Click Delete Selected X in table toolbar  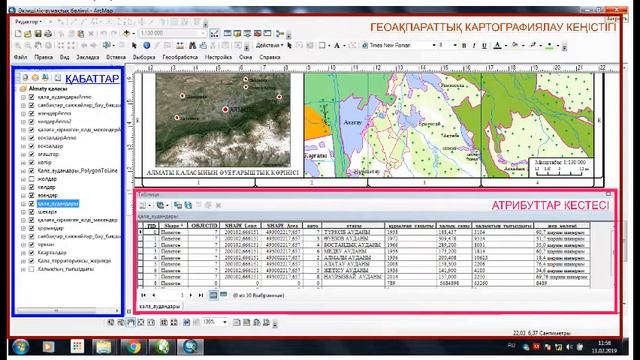tap(218, 205)
